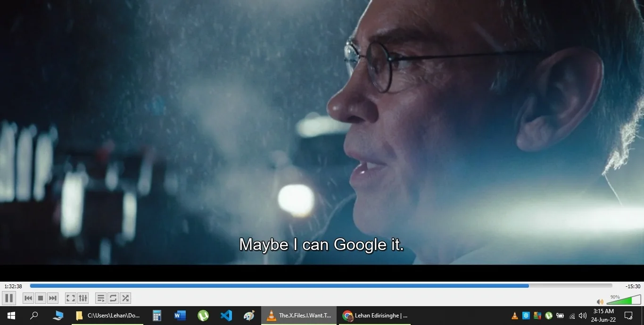Toggle loop repeat mode
644x325 pixels.
coord(113,298)
